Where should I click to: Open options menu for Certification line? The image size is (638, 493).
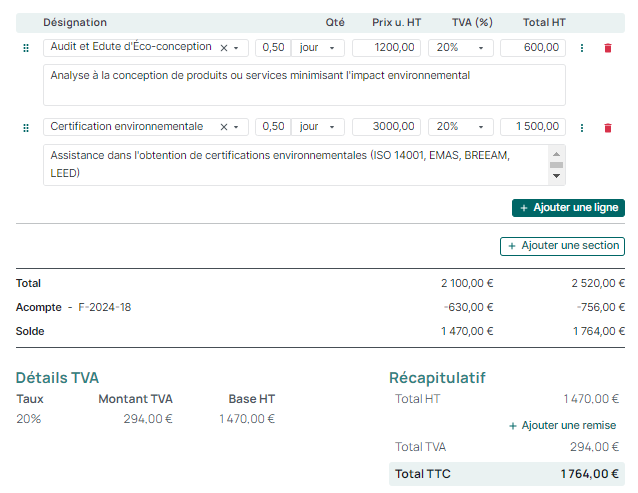pyautogui.click(x=582, y=128)
